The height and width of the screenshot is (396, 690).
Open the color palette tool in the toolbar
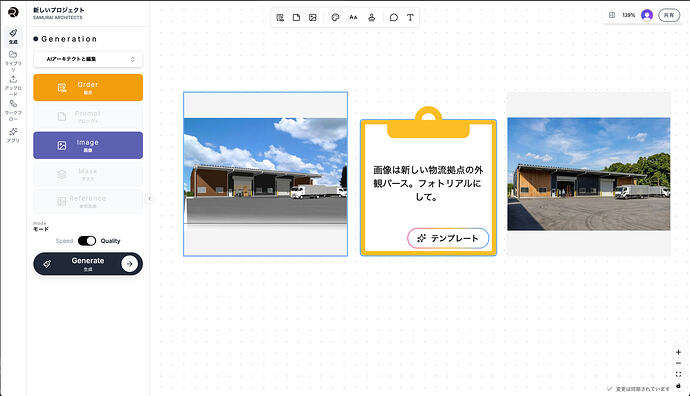(335, 18)
